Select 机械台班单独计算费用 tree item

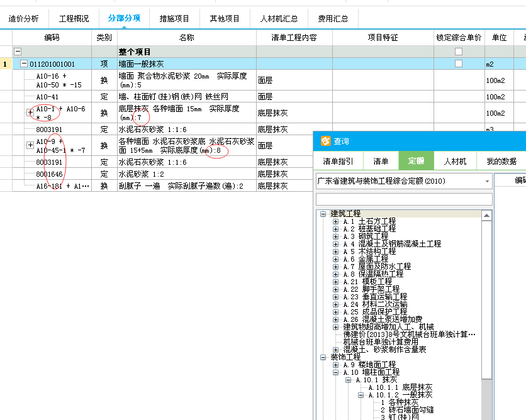click(x=381, y=342)
